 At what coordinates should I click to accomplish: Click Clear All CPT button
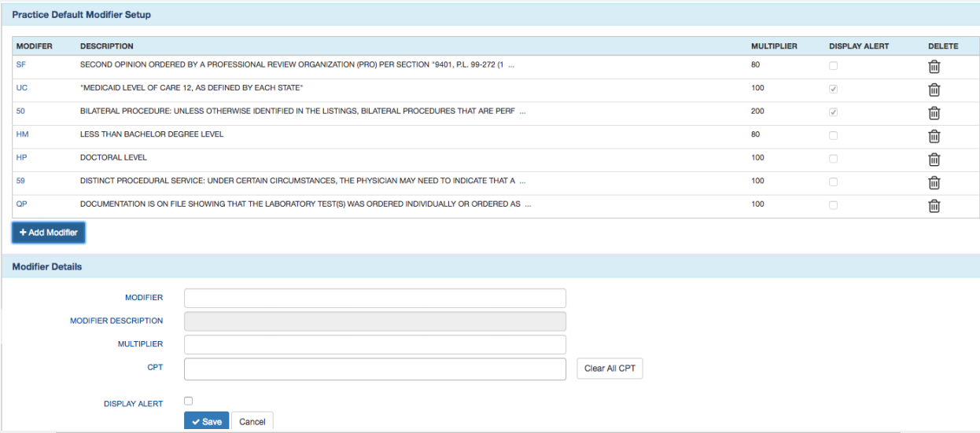pyautogui.click(x=609, y=369)
